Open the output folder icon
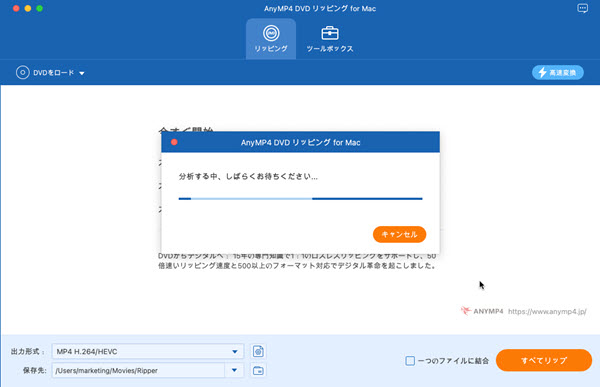600x387 pixels. [x=258, y=371]
